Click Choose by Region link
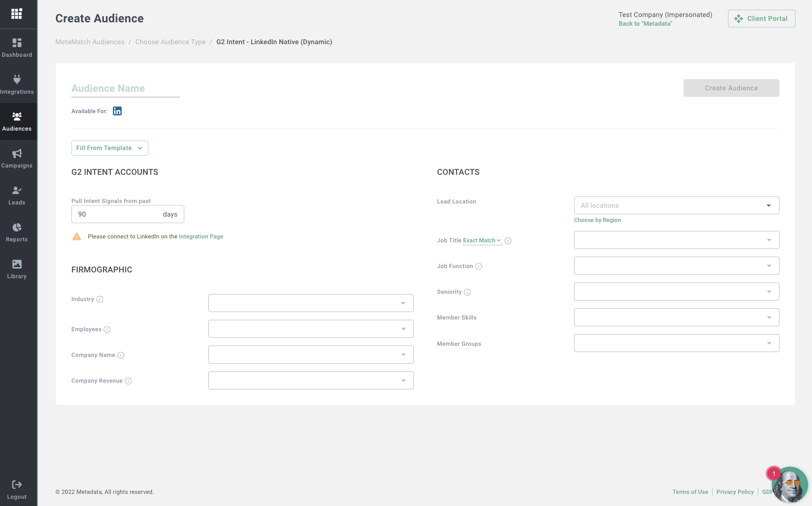The image size is (812, 506). coord(597,220)
